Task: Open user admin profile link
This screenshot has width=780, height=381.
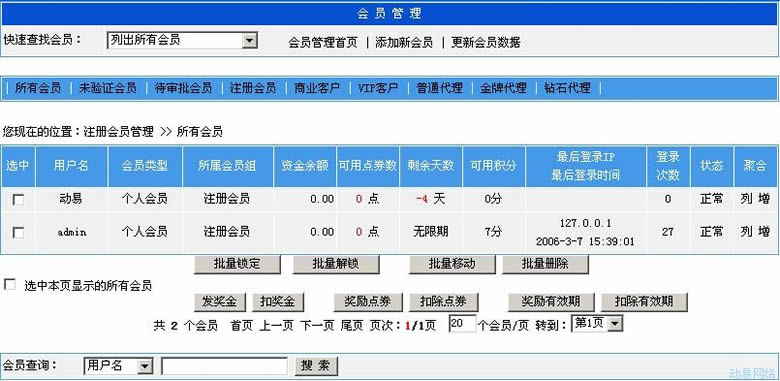Action: point(72,232)
